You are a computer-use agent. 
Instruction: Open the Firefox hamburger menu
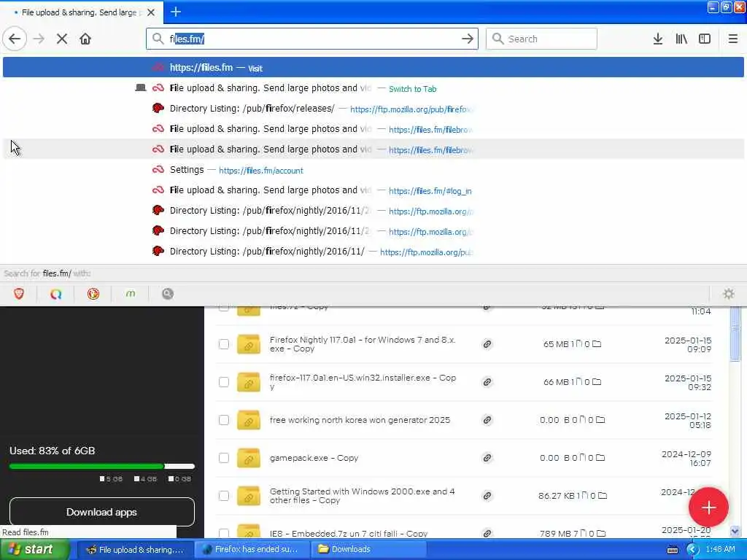(x=733, y=39)
